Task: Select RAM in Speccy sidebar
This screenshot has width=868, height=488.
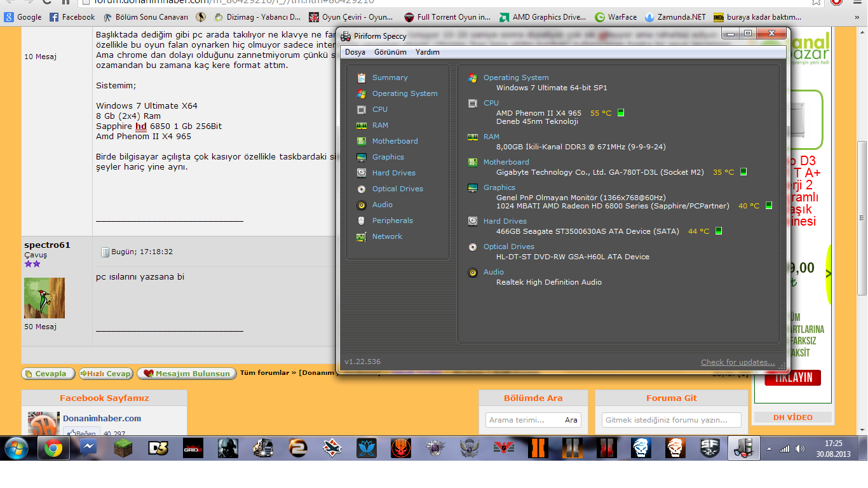Action: (x=380, y=125)
